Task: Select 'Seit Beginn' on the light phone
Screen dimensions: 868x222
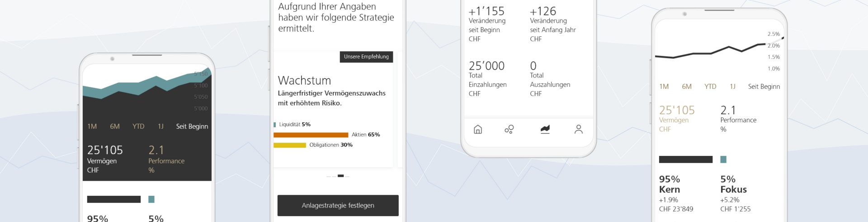Action: point(764,87)
